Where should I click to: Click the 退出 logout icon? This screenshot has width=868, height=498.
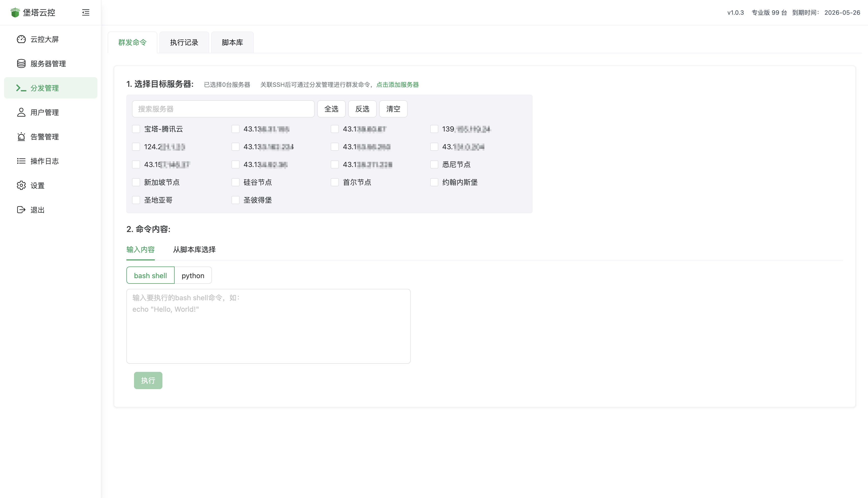21,210
